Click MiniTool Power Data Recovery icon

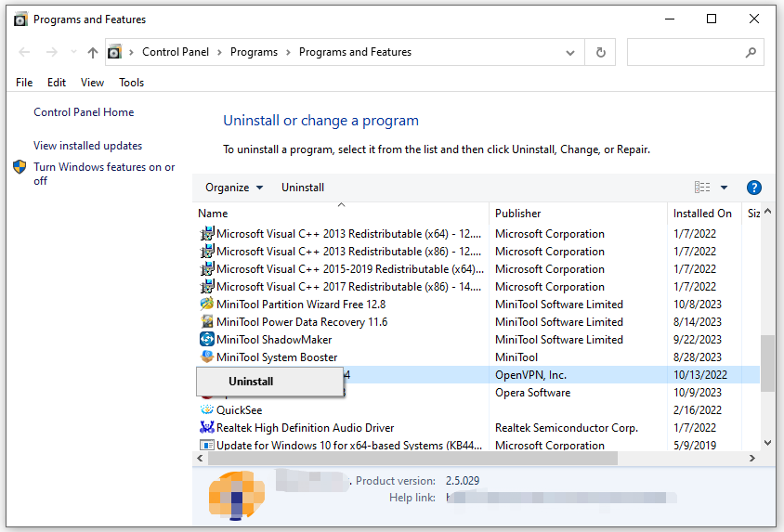pos(207,321)
